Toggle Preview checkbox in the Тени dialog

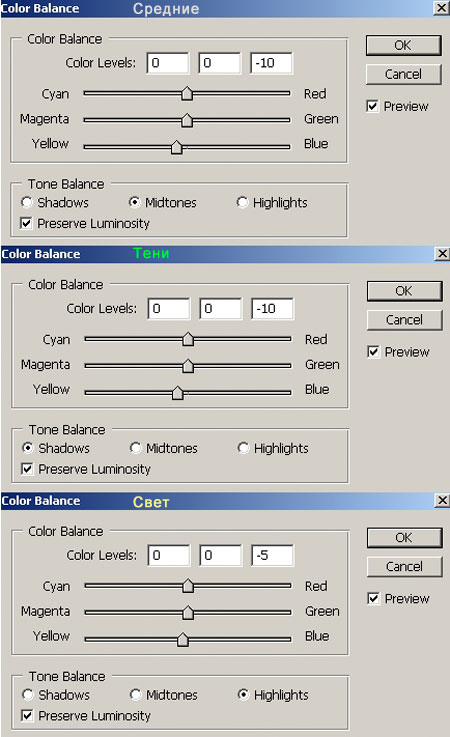click(373, 352)
